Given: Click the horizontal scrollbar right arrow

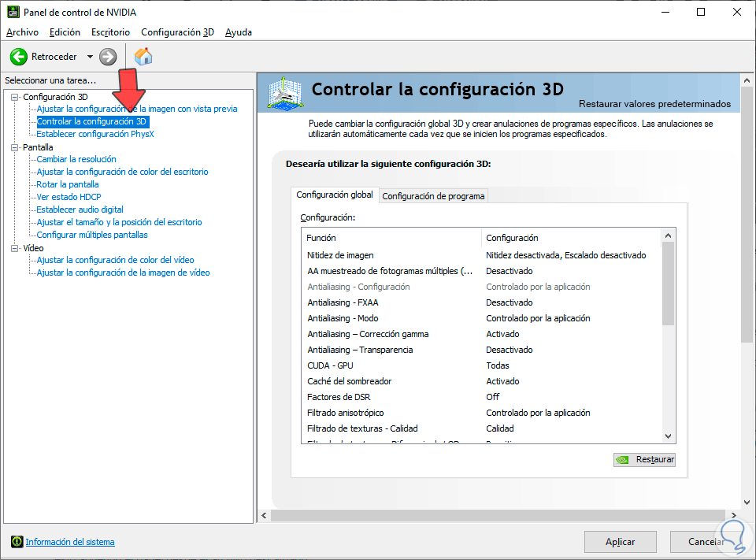Looking at the screenshot, I should (x=734, y=516).
